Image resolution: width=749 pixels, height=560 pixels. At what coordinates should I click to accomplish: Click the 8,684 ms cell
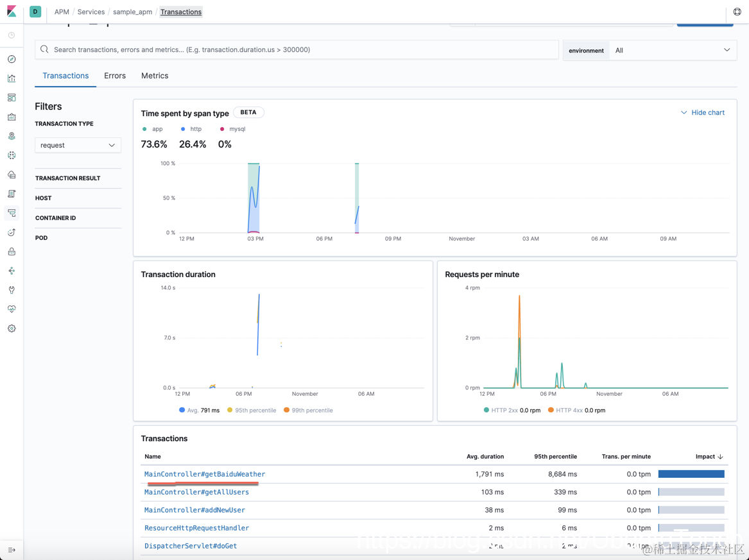(x=562, y=474)
